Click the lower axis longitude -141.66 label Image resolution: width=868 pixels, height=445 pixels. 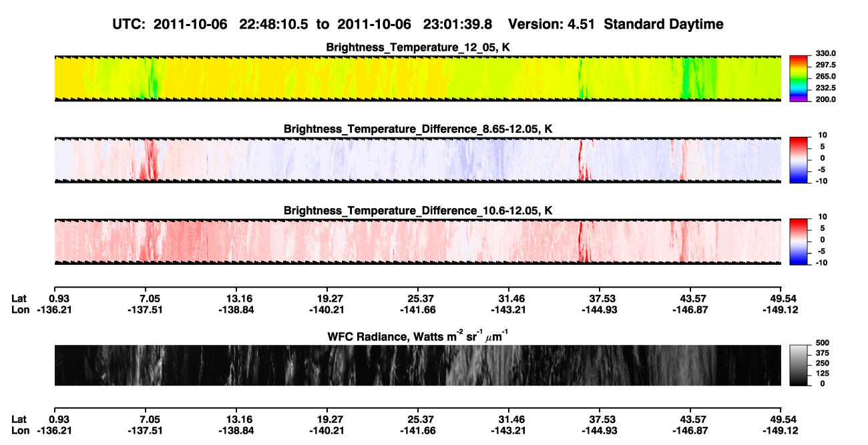click(x=417, y=430)
